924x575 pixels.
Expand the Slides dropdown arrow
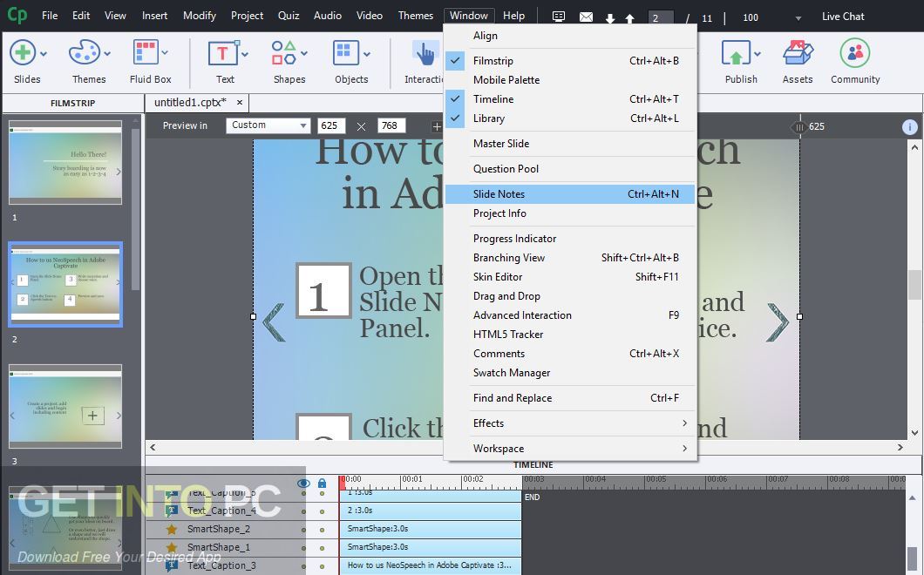click(44, 54)
